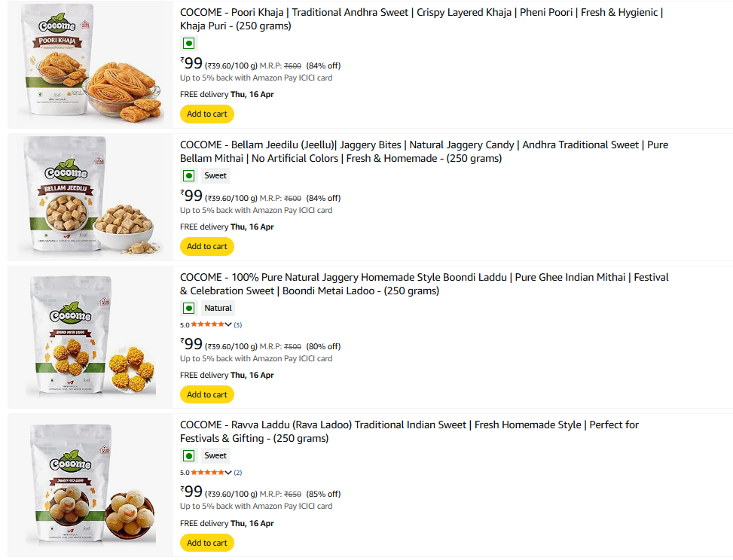Add Poori Khaja to cart
The height and width of the screenshot is (560, 733).
[x=206, y=114]
